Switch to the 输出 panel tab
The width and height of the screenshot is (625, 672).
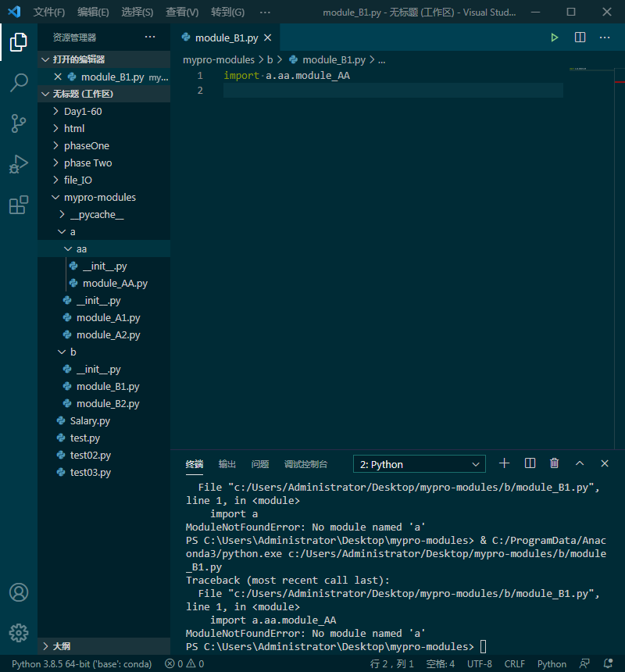coord(227,464)
